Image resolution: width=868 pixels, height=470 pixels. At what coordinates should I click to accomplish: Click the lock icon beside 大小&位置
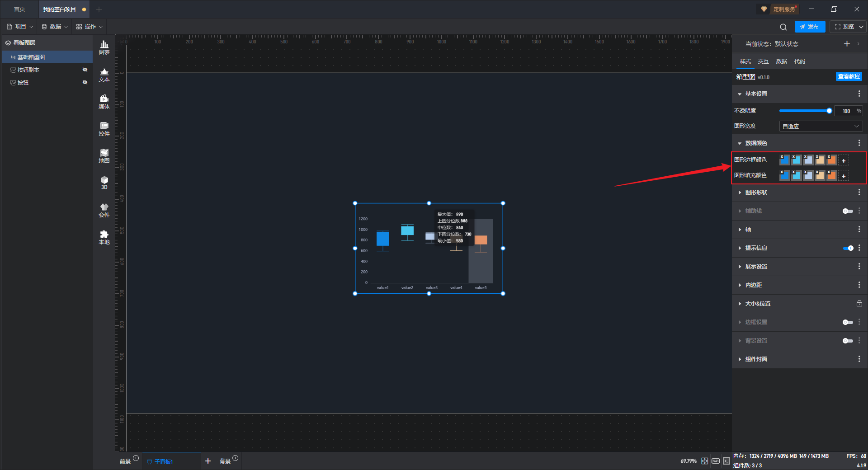(x=859, y=303)
